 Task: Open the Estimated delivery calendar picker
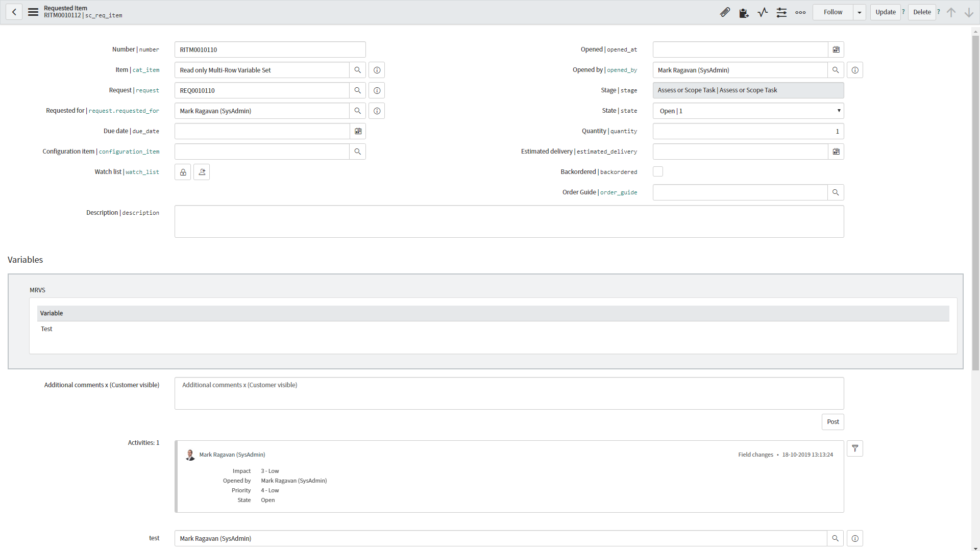[836, 151]
